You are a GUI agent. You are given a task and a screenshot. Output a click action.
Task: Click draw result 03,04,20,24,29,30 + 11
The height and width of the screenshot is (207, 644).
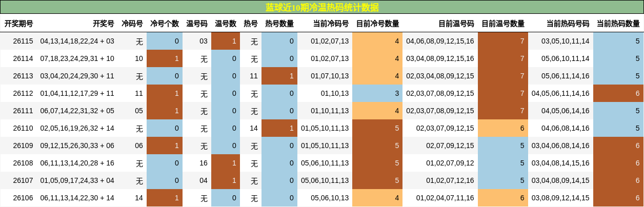(x=77, y=76)
